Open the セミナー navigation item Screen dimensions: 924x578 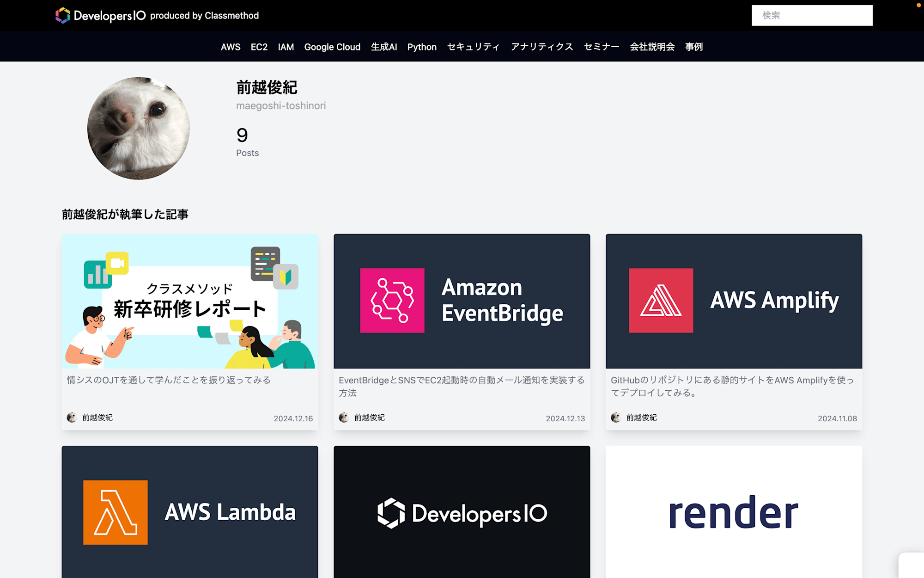[x=602, y=47]
